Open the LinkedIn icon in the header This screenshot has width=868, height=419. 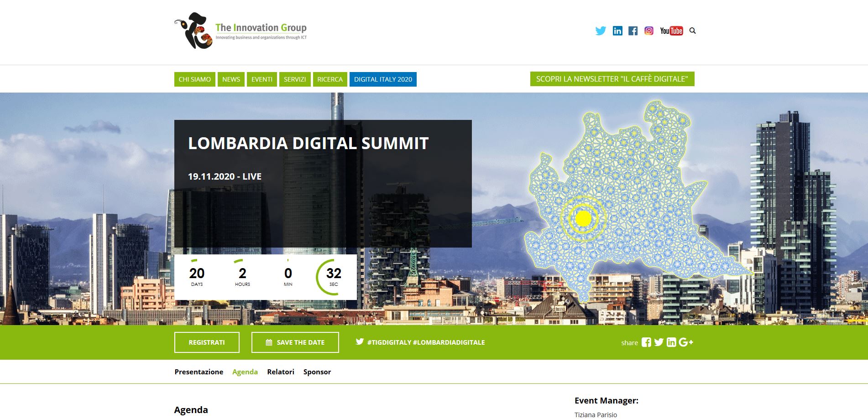(617, 31)
